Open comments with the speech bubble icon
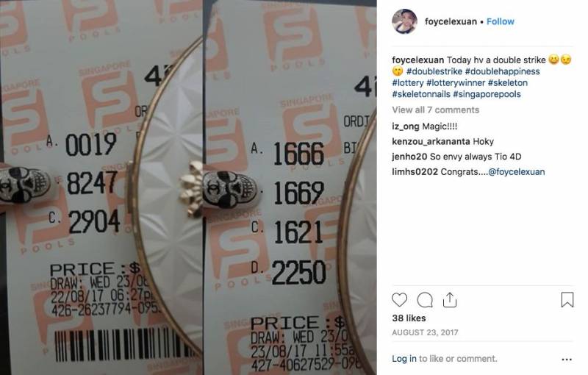Screen dimensions: 588x375 (x=425, y=300)
